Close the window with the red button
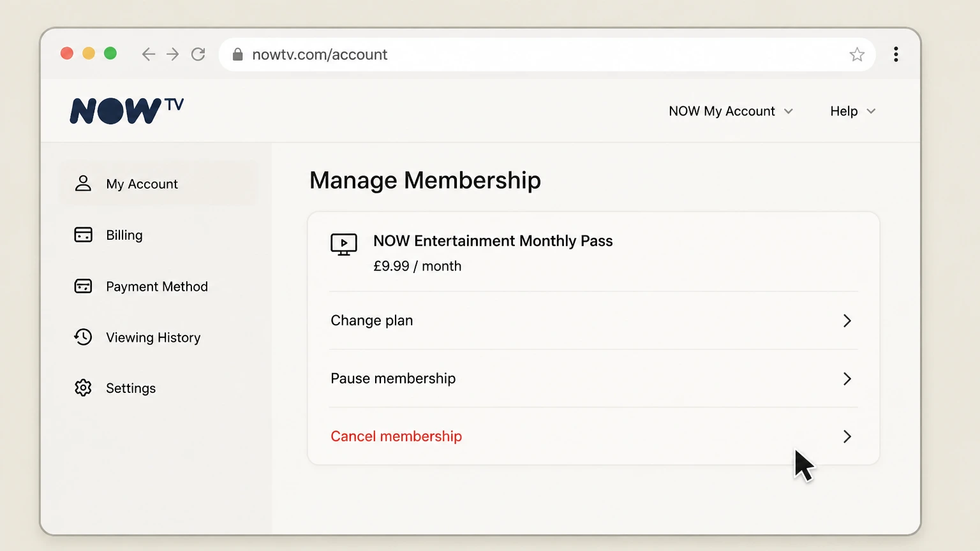This screenshot has height=551, width=980. (x=67, y=54)
